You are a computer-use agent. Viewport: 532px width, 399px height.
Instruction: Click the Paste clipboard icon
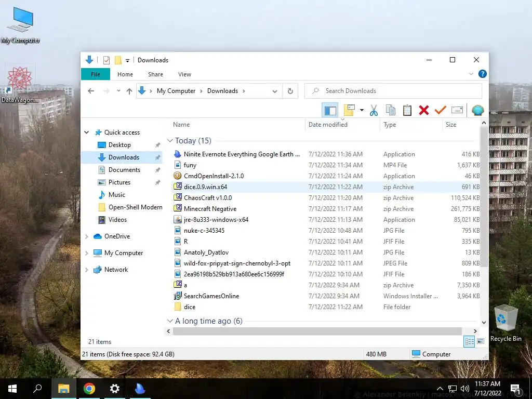point(407,110)
